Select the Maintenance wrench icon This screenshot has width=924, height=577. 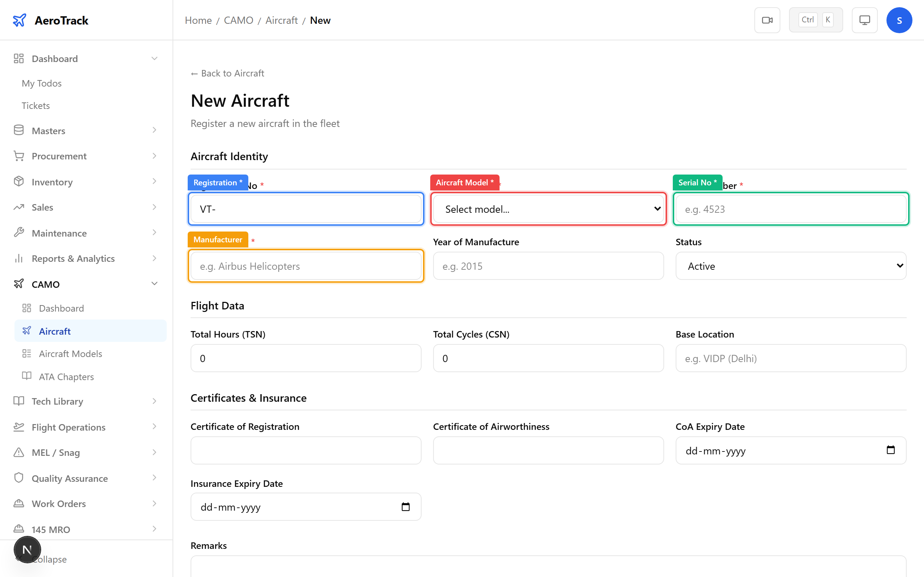19,233
